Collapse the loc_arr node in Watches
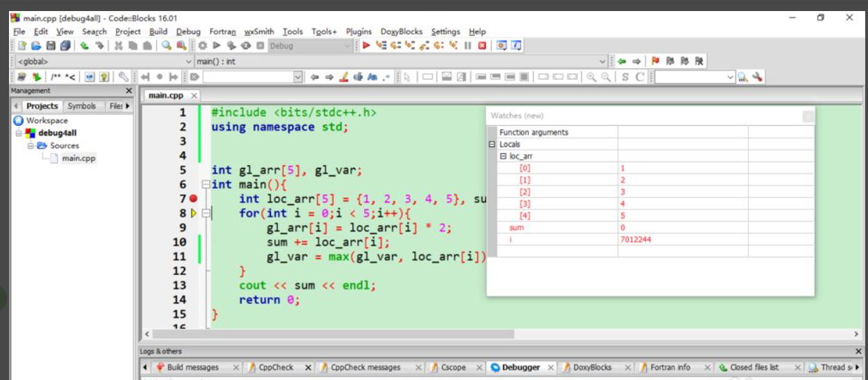Screen dimensions: 868x380 tap(504, 156)
